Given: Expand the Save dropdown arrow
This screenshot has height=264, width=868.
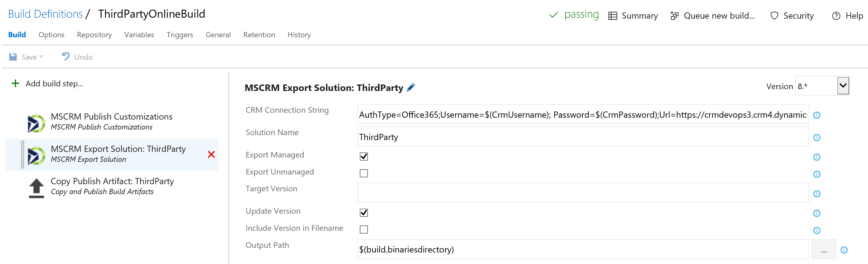Looking at the screenshot, I should [x=42, y=57].
